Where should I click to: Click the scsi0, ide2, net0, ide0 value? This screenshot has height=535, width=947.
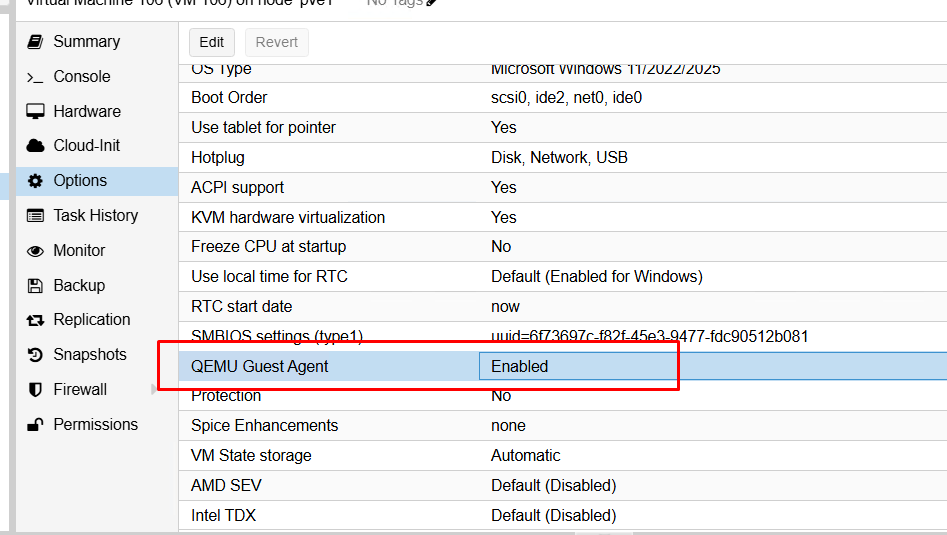coord(567,98)
